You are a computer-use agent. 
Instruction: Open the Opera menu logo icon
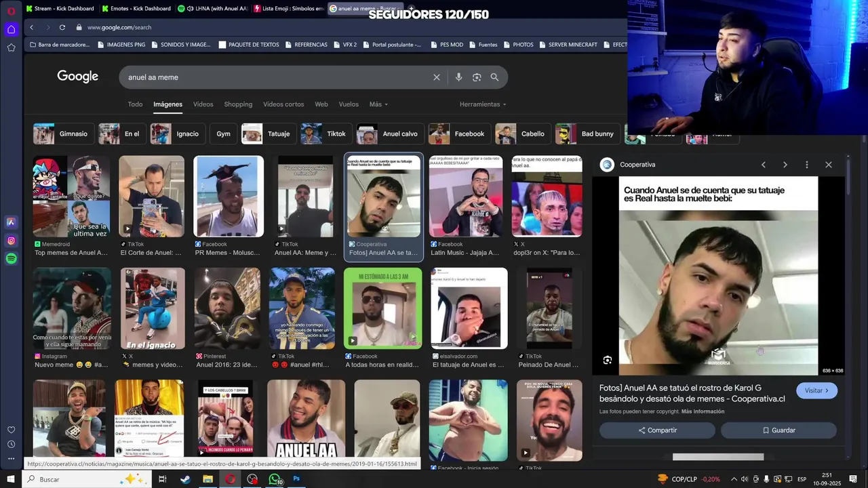[x=12, y=11]
